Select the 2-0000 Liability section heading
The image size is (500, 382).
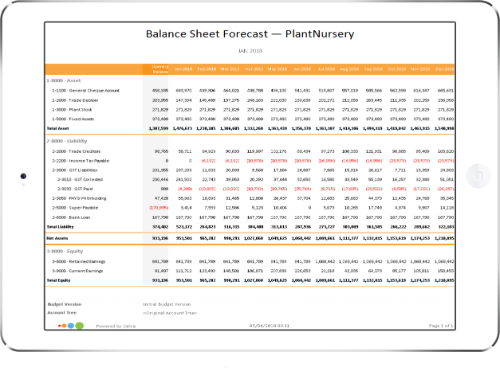click(67, 141)
